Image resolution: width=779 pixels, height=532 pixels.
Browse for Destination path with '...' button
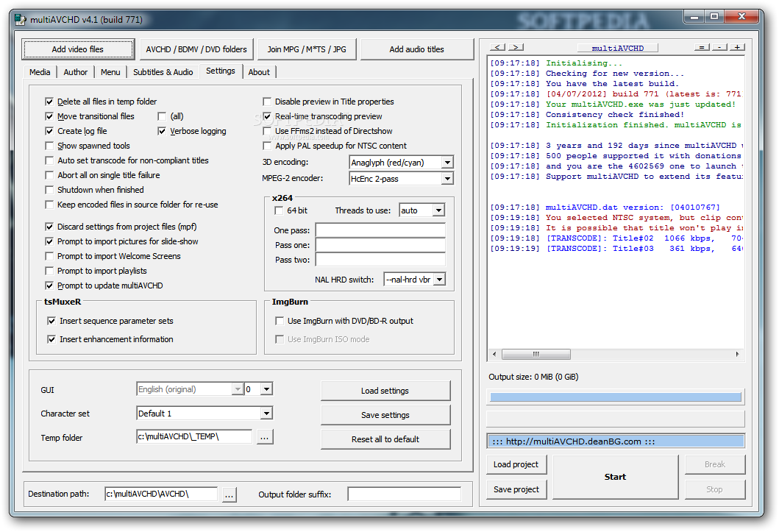(229, 494)
